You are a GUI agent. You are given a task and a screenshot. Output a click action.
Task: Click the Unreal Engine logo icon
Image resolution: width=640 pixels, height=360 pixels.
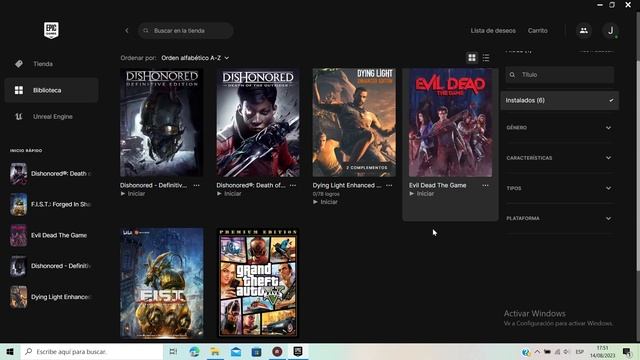click(x=19, y=116)
